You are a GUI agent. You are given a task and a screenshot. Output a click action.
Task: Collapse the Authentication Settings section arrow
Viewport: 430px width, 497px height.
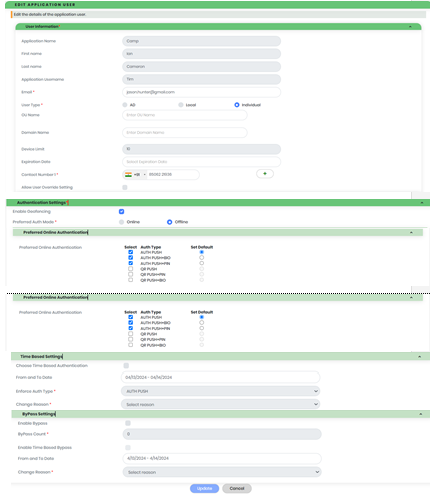[x=422, y=203]
